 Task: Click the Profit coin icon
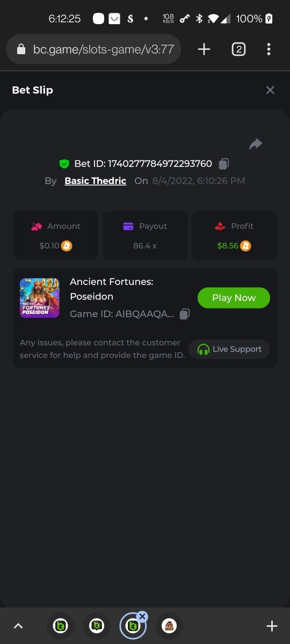pyautogui.click(x=245, y=246)
